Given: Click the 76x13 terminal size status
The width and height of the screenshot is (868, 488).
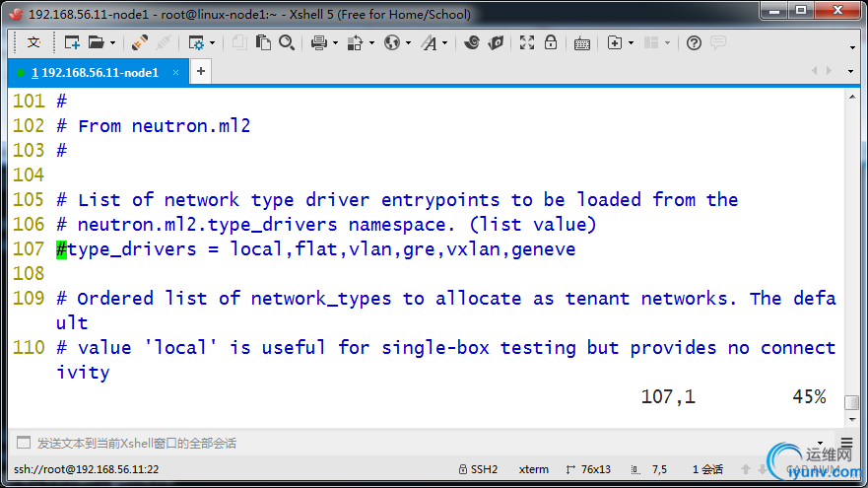Looking at the screenshot, I should [x=588, y=469].
